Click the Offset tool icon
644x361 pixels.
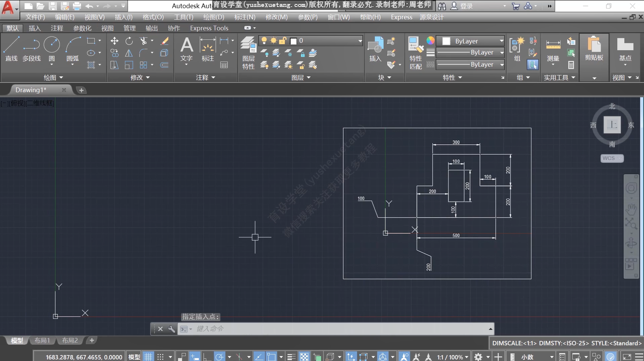tap(165, 65)
